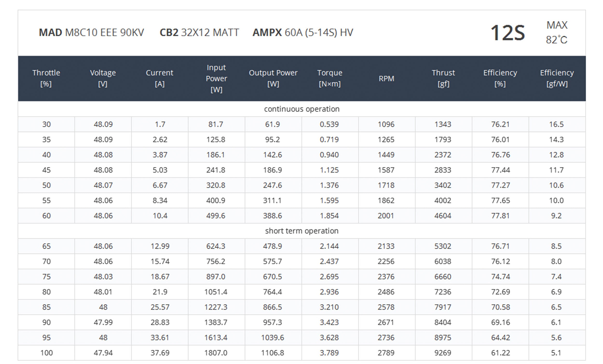Click the AMPX 60A (5-14S) HV label
Viewport: 603px width, 364px height.
(x=303, y=33)
